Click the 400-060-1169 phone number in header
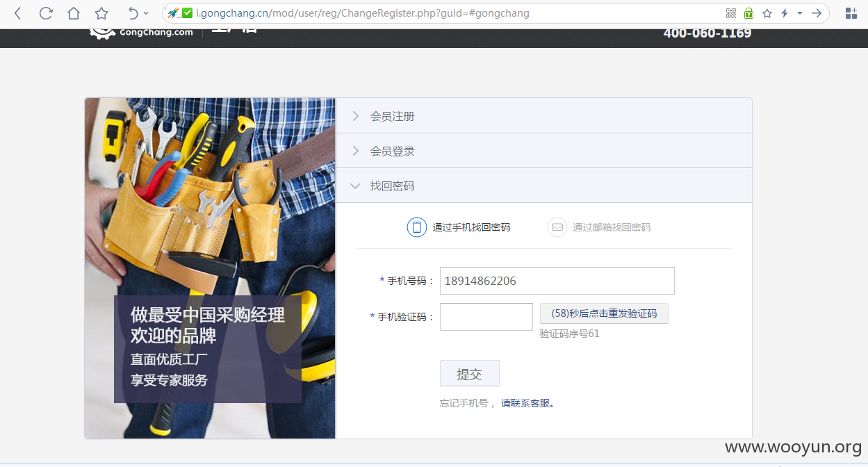The image size is (868, 467). click(707, 33)
